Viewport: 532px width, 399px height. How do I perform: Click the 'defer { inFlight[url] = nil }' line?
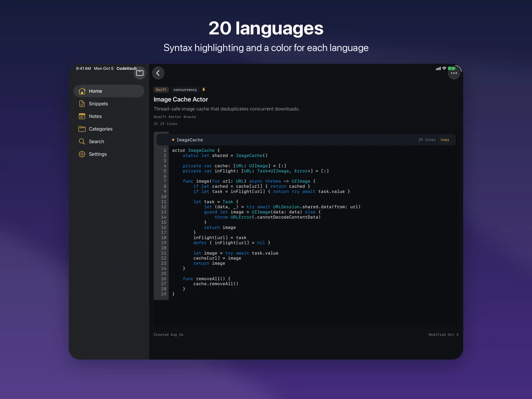point(232,243)
